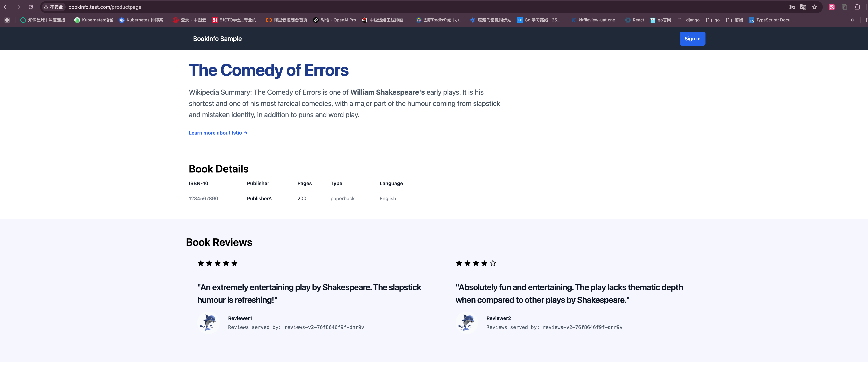The height and width of the screenshot is (385, 868).
Task: Click Reviewer1's five-star rating
Action: [217, 263]
